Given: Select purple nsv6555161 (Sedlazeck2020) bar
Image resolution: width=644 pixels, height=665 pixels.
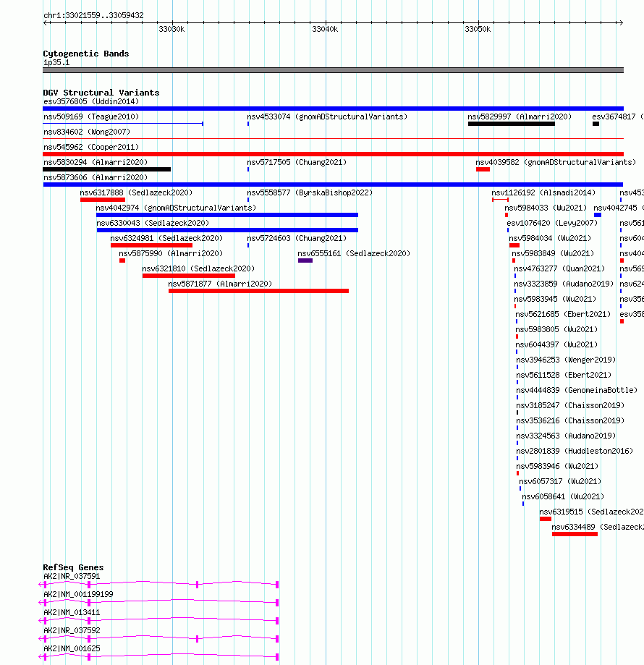Looking at the screenshot, I should point(305,261).
